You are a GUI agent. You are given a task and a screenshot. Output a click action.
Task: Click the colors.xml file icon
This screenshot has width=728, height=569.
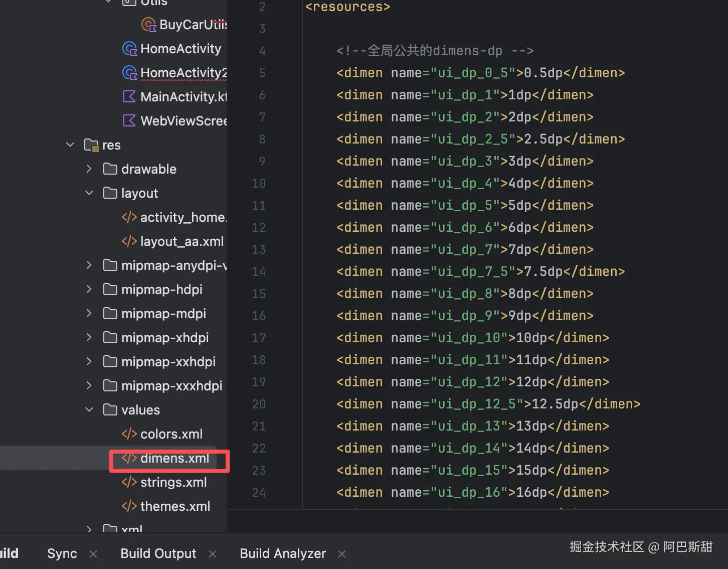pyautogui.click(x=129, y=434)
